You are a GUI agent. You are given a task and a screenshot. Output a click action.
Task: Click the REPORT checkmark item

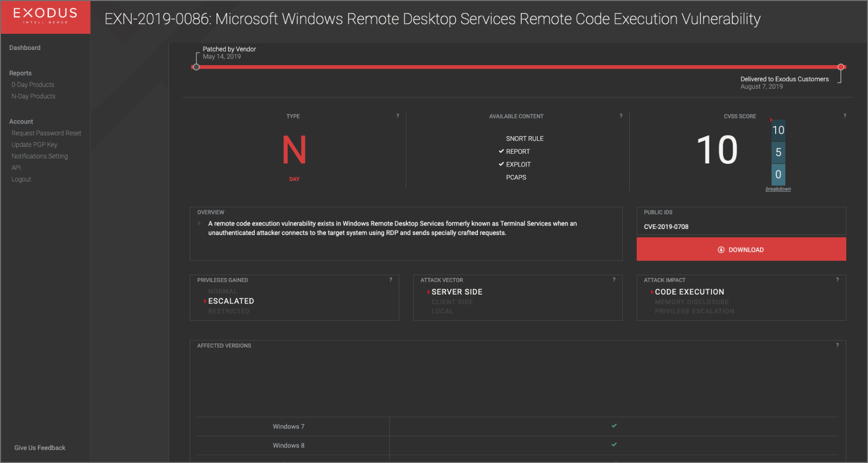pyautogui.click(x=515, y=151)
